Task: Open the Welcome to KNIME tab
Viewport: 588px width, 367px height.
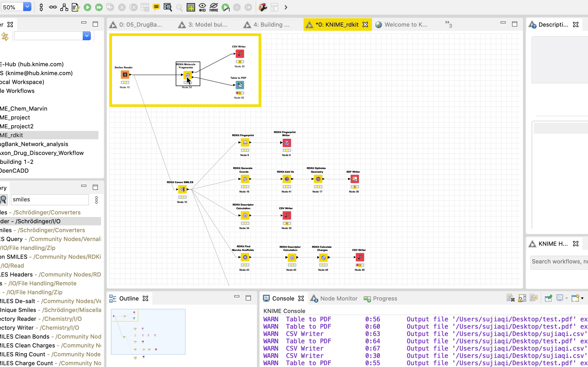Action: pos(405,25)
